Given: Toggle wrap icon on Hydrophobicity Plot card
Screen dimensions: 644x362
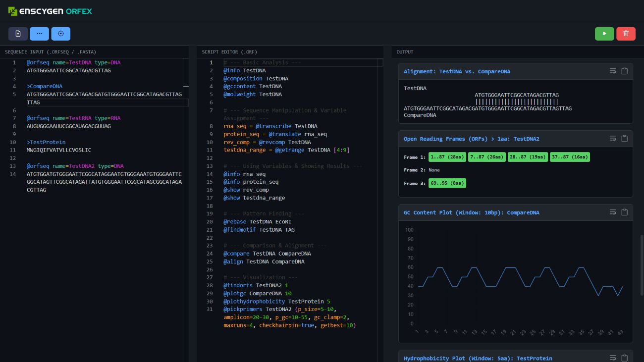Looking at the screenshot, I should [x=613, y=358].
